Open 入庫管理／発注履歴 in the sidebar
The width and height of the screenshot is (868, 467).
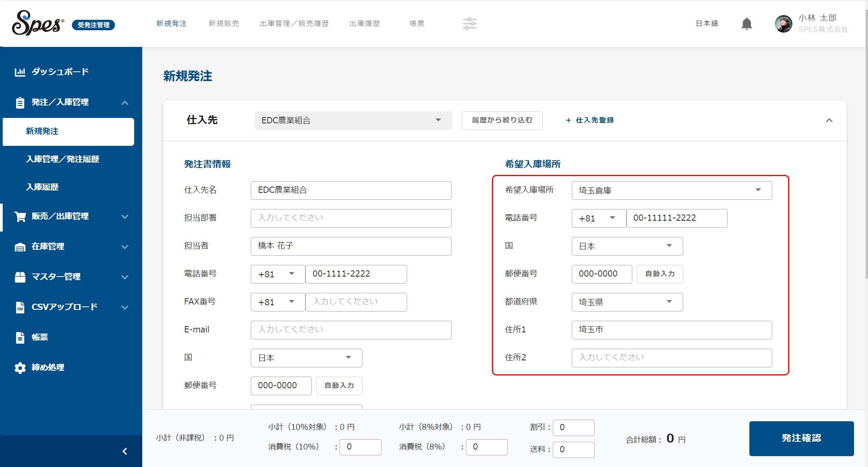click(x=62, y=159)
